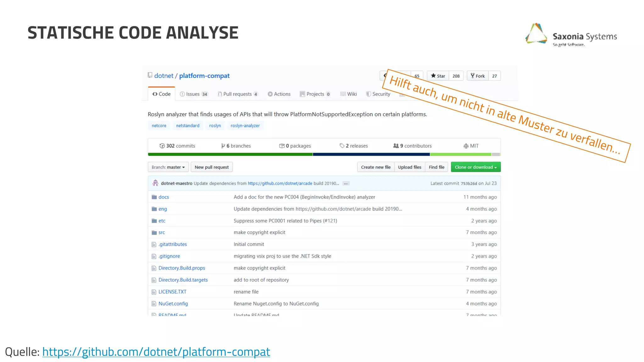
Task: View the 302 commits history
Action: click(x=177, y=146)
